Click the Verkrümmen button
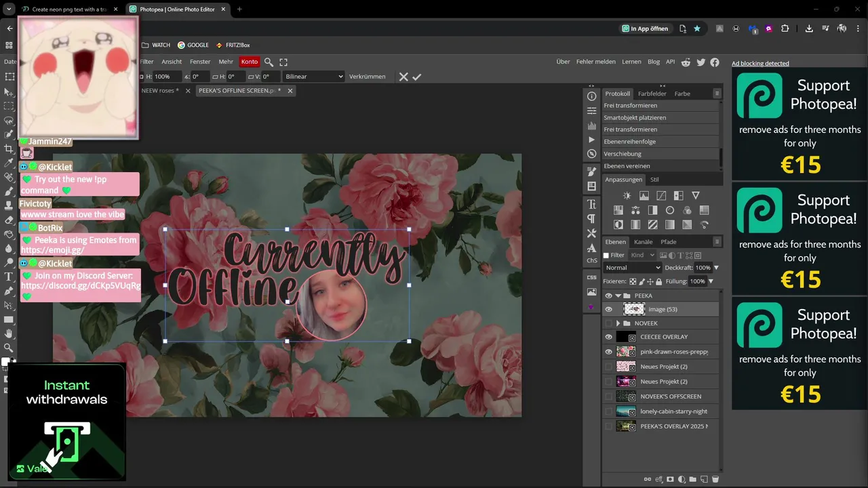The width and height of the screenshot is (868, 488). pyautogui.click(x=367, y=77)
